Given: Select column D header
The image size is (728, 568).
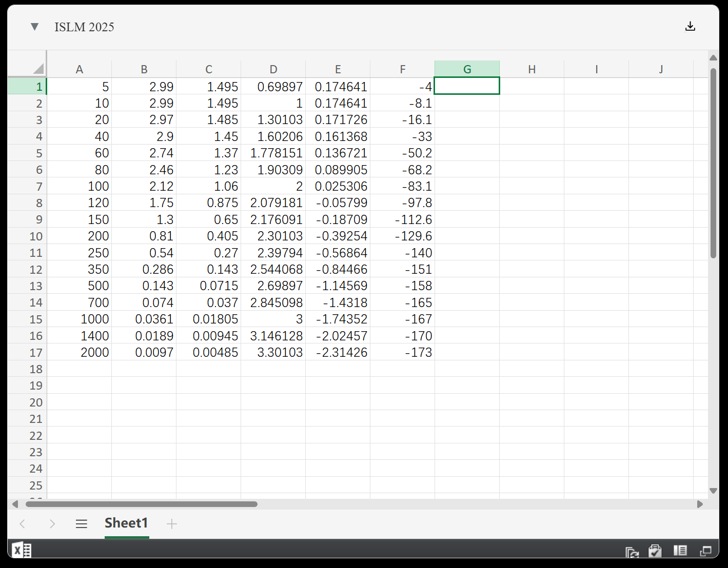Looking at the screenshot, I should click(273, 69).
